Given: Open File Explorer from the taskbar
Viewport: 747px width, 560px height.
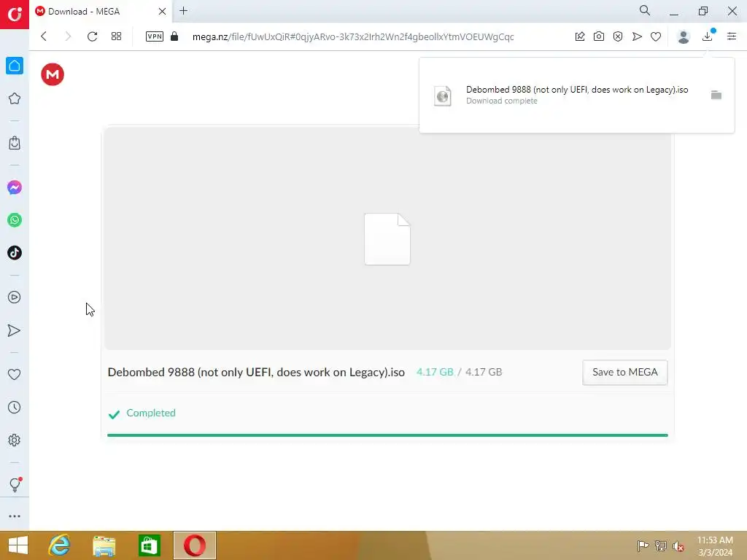Looking at the screenshot, I should click(x=104, y=545).
